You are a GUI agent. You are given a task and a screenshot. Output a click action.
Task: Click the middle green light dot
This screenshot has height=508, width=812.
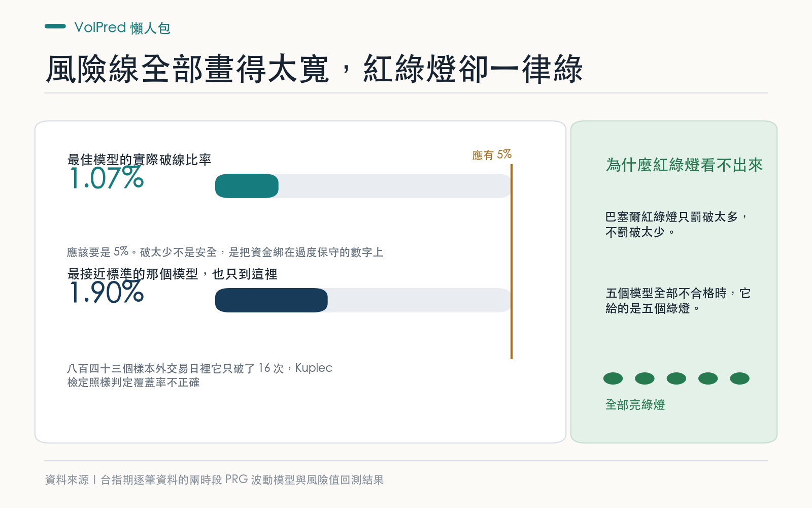pyautogui.click(x=676, y=378)
